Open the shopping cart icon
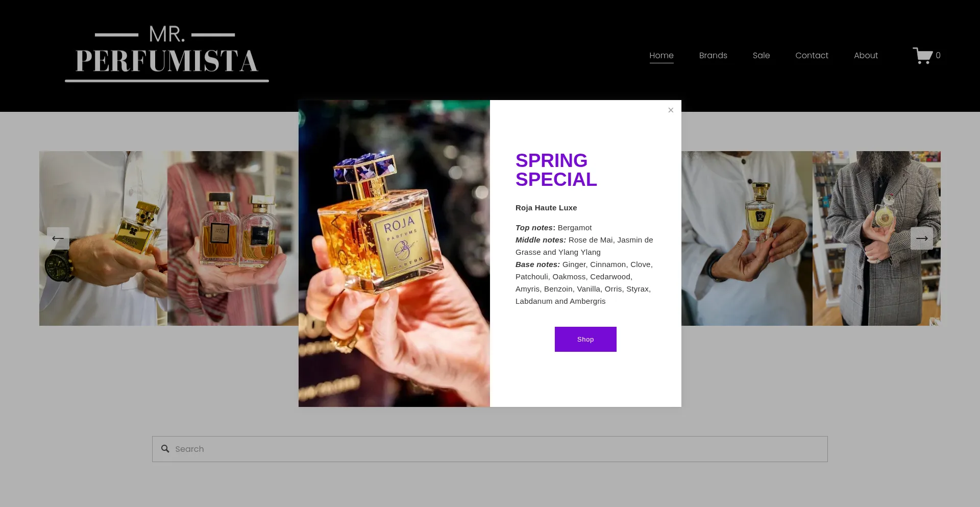 [x=922, y=56]
